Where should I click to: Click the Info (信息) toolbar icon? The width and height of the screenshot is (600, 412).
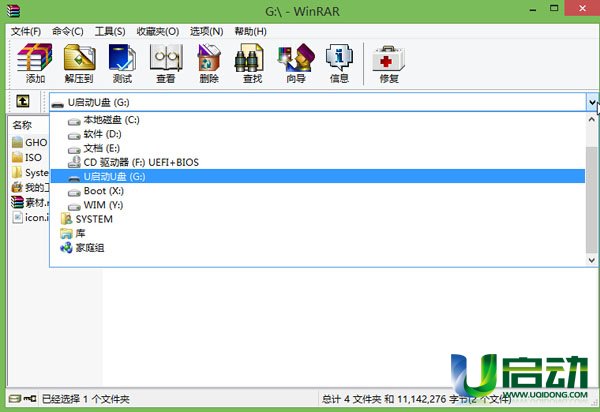click(339, 63)
